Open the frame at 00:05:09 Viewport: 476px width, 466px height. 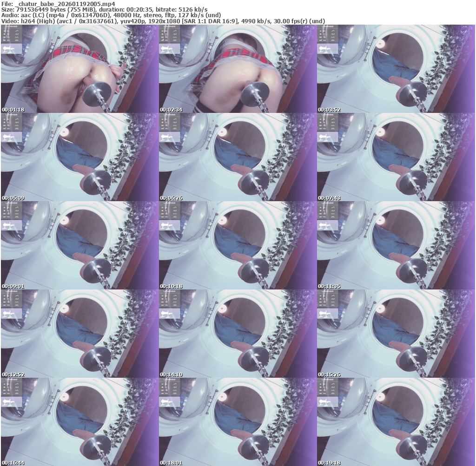pyautogui.click(x=79, y=157)
